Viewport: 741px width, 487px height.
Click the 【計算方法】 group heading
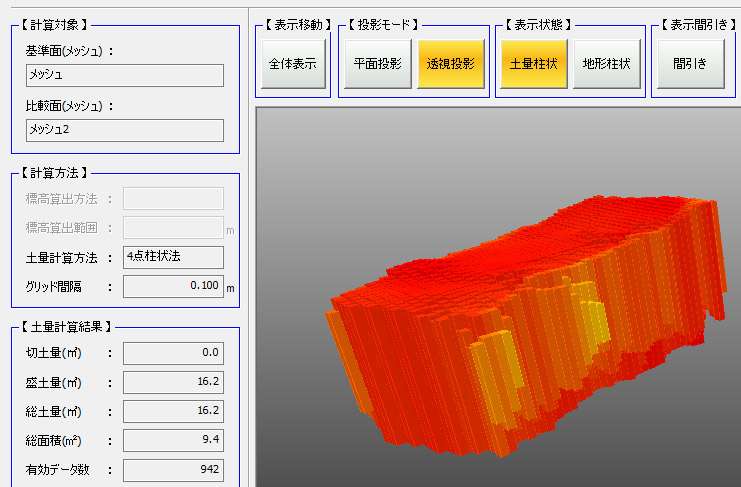click(54, 173)
